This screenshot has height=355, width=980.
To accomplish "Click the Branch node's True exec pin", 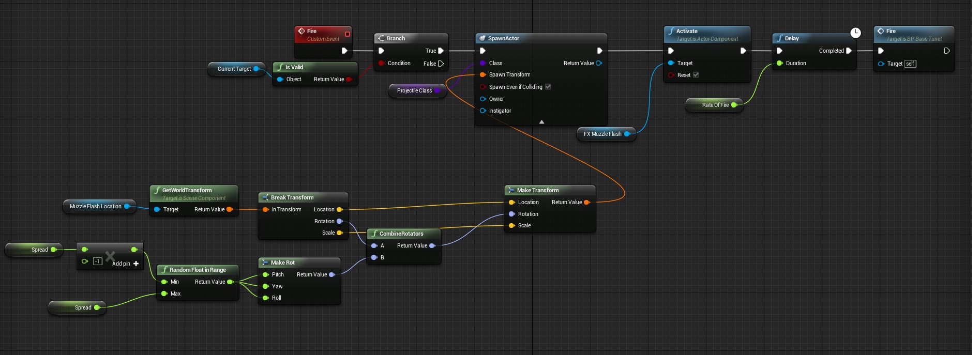I will (x=441, y=51).
